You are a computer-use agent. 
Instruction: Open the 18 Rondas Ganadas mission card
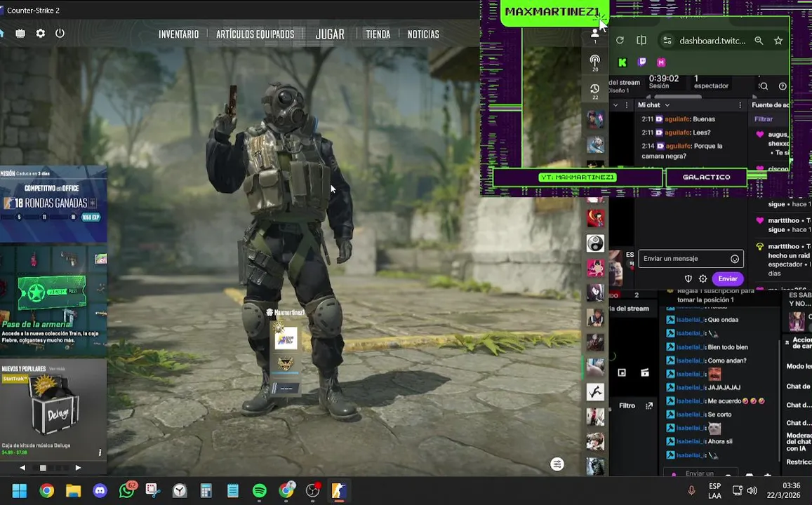click(x=53, y=203)
